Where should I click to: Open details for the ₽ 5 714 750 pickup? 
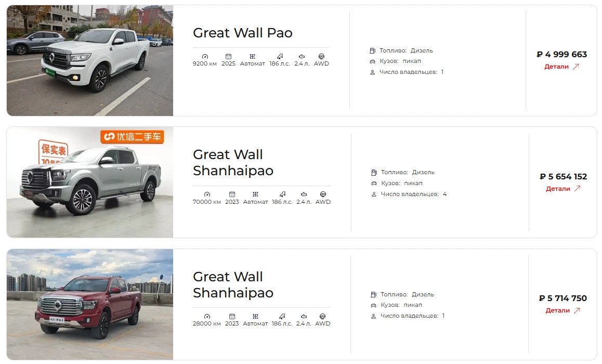pos(562,310)
